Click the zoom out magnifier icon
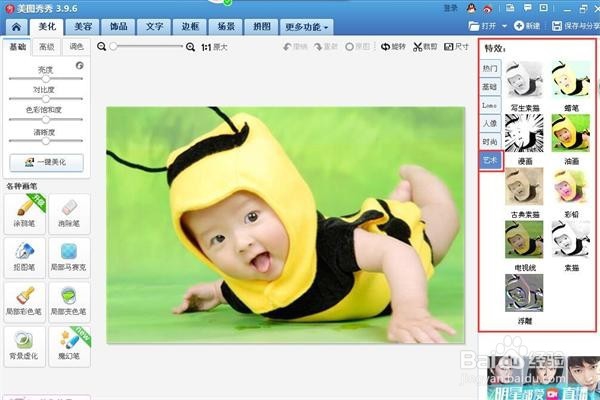Viewport: 600px width, 400px height. click(101, 47)
